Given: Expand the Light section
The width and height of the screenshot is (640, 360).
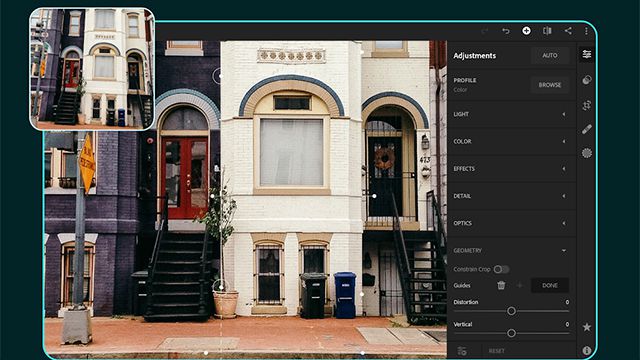Looking at the screenshot, I should [511, 114].
